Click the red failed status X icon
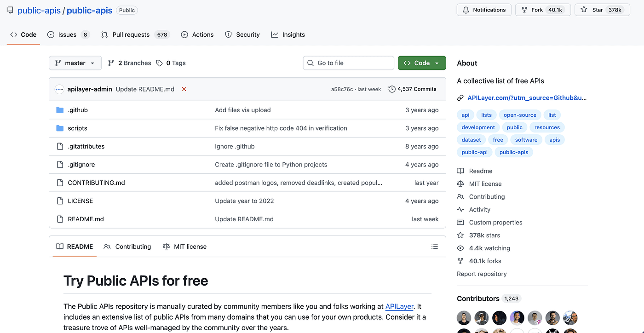 184,89
